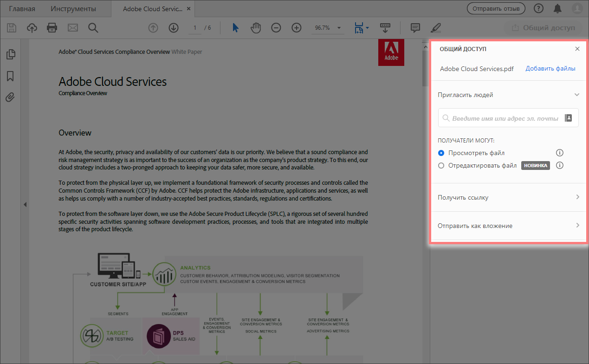Click the Overview heading in document
The image size is (589, 364).
coord(75,133)
